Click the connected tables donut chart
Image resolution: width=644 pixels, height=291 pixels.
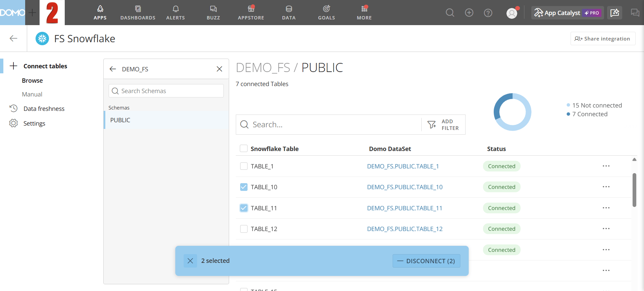point(513,112)
